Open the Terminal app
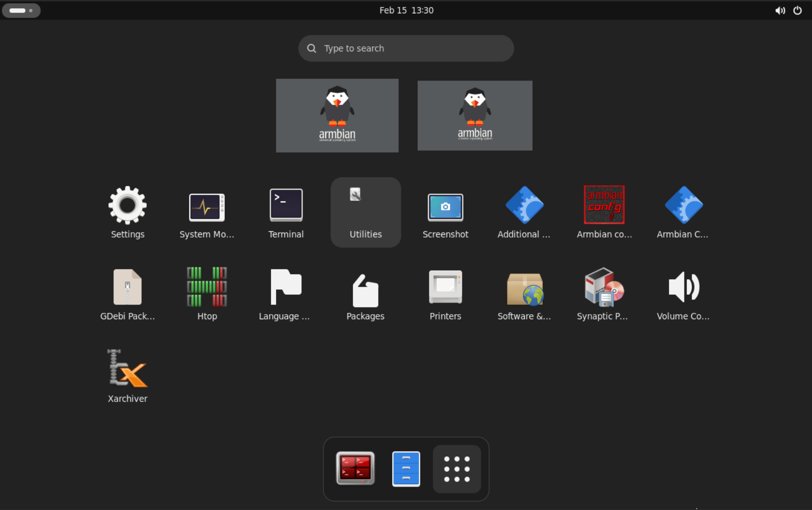The width and height of the screenshot is (812, 510). tap(286, 212)
